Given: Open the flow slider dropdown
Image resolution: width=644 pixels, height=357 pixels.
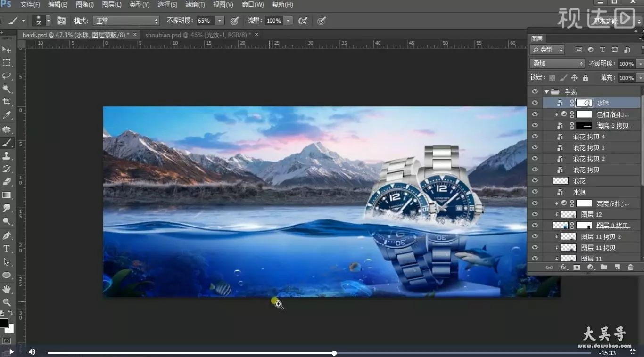Looking at the screenshot, I should [x=288, y=21].
